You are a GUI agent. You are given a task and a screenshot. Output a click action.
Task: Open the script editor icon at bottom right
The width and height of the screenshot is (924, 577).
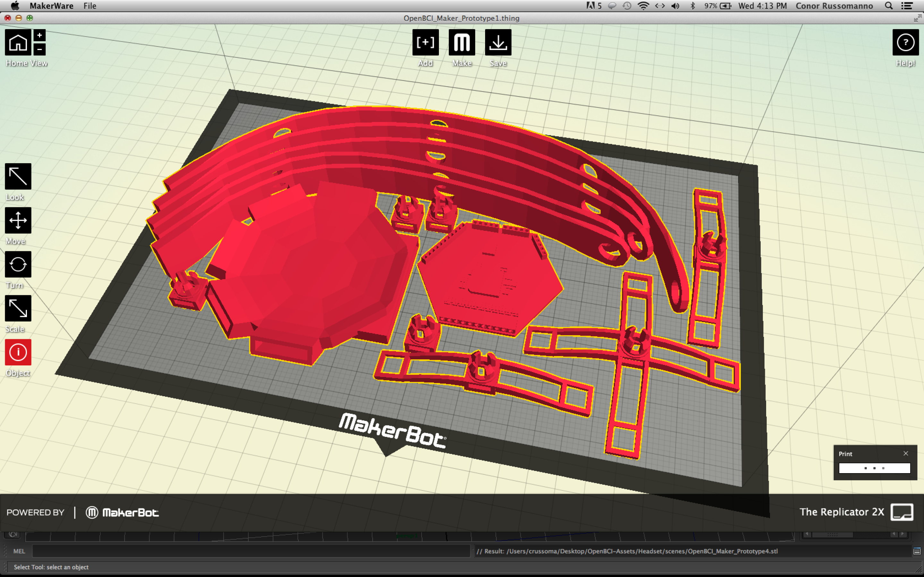917,551
